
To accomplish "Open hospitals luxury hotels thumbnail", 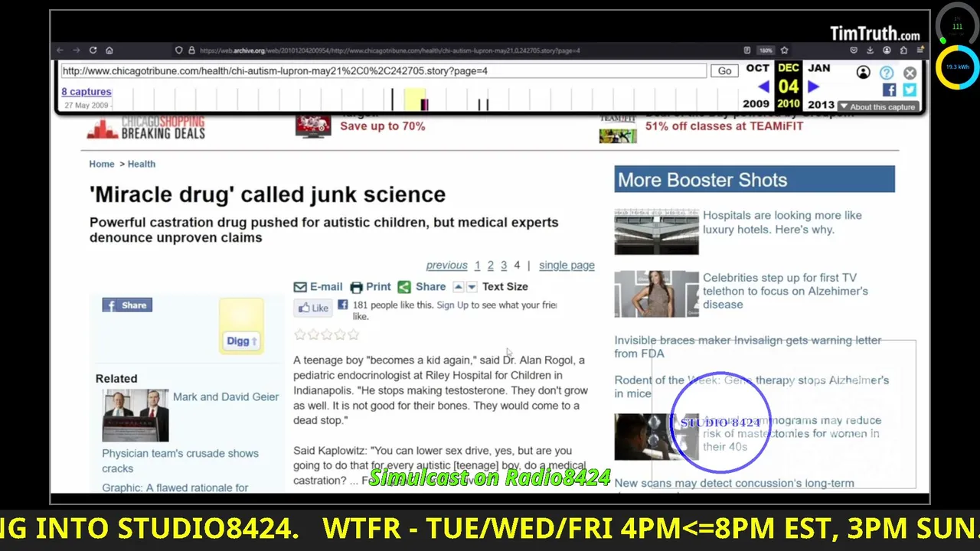I will [656, 232].
